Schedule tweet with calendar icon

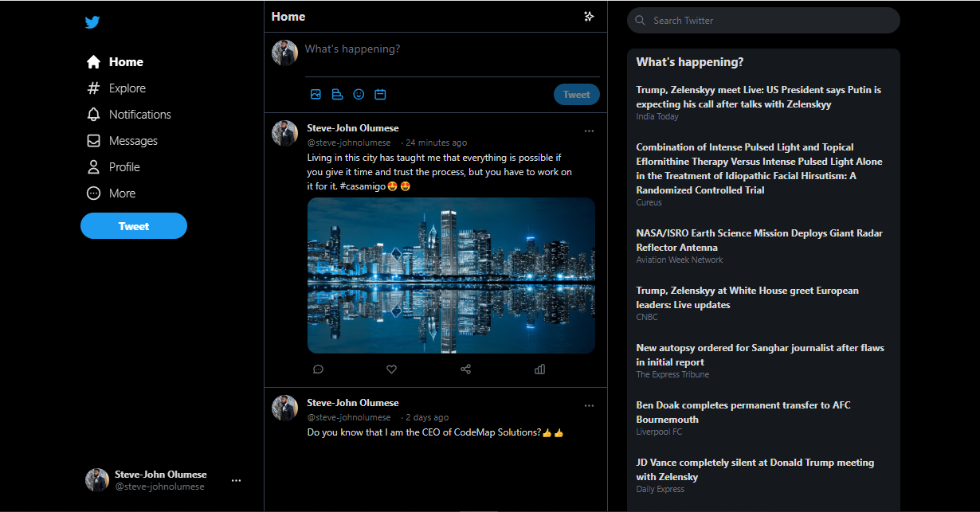[380, 94]
